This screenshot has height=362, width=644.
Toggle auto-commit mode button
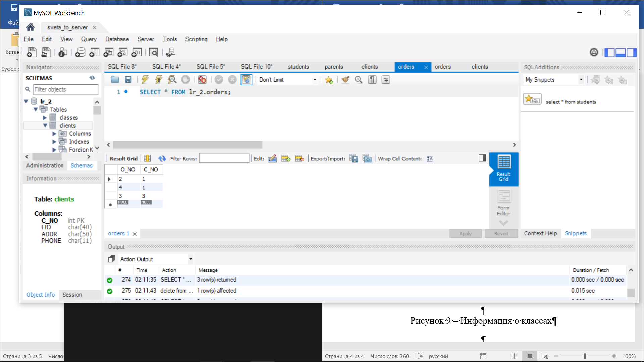point(246,80)
